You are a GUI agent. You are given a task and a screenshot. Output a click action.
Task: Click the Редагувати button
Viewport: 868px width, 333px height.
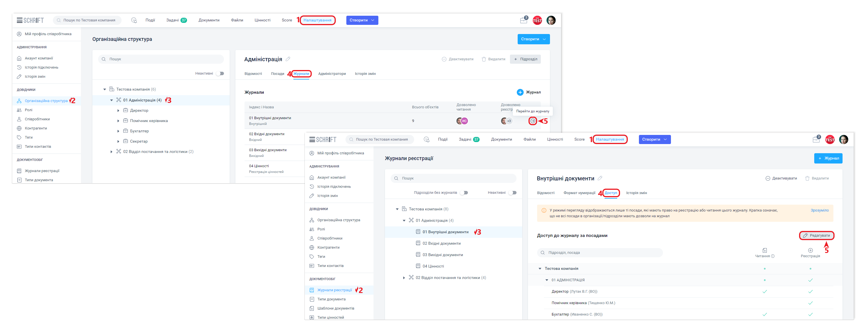pos(817,235)
